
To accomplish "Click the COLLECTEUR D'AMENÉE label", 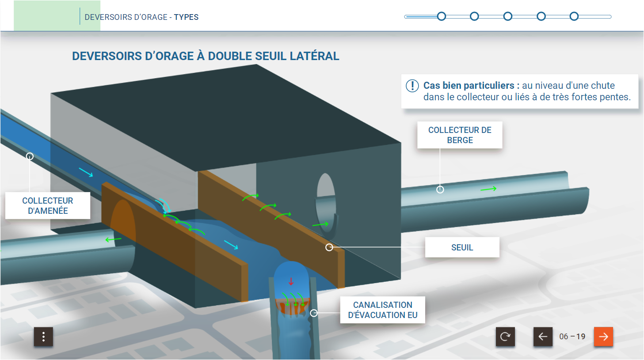I will [48, 206].
